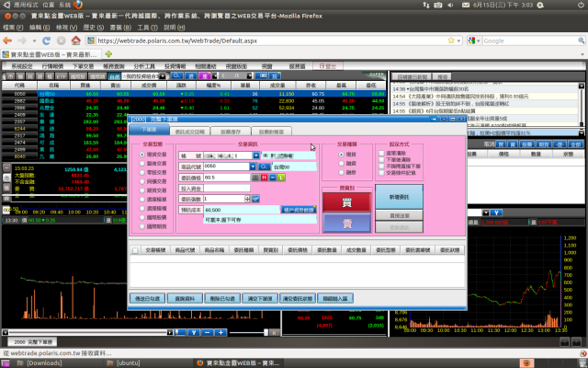
Task: Click 傳送已勾選 button
Action: pos(147,298)
